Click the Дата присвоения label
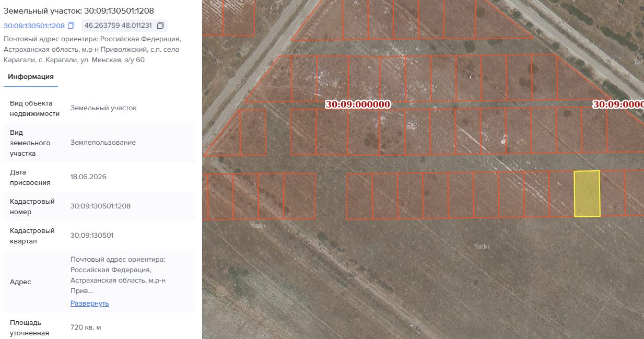Screen dimensions: 644x339 point(30,177)
